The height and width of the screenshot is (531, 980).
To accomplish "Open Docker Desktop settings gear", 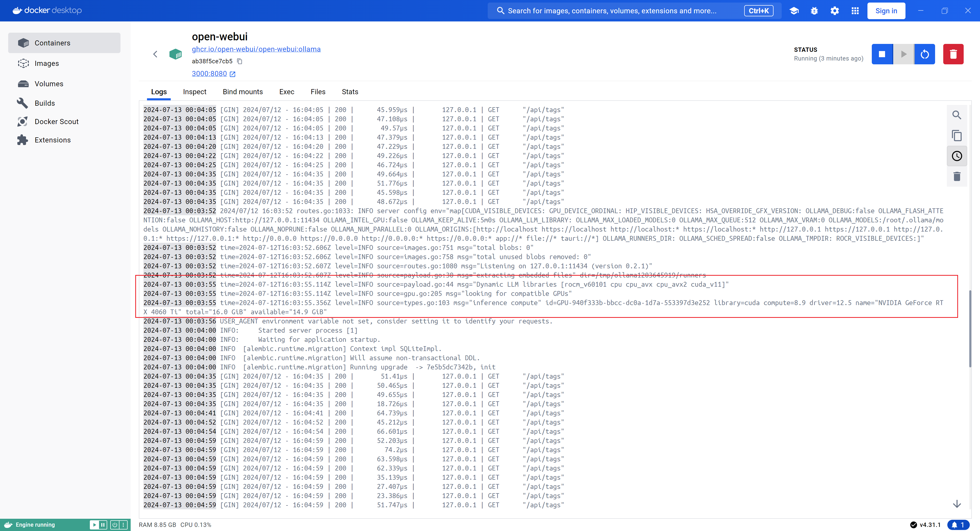I will click(835, 11).
